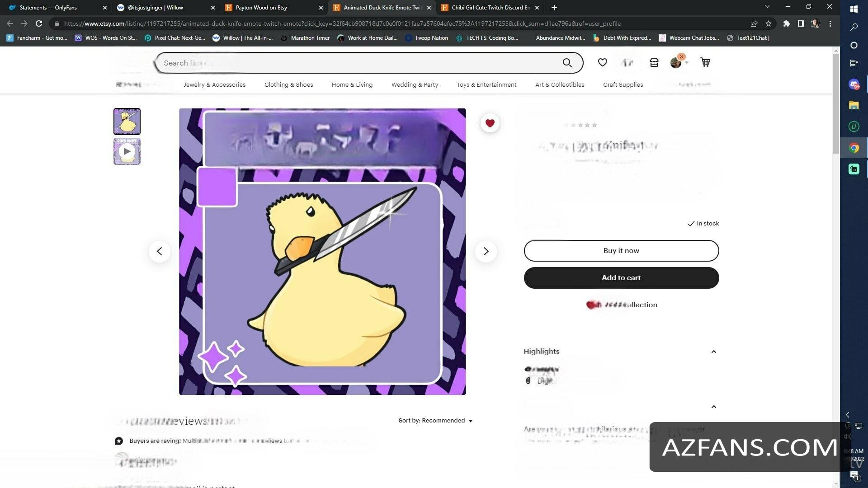Viewport: 868px width, 488px height.
Task: Reload the Etsy page
Action: (x=39, y=23)
